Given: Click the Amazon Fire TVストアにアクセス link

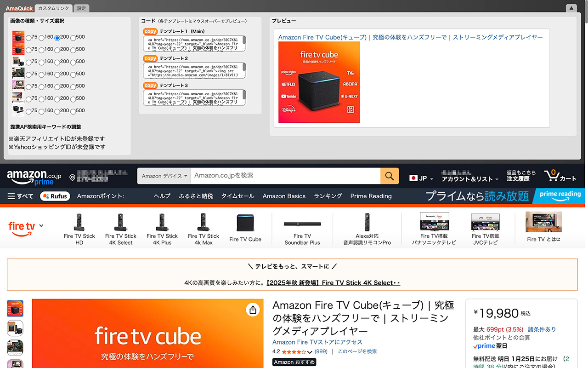Looking at the screenshot, I should tap(317, 342).
